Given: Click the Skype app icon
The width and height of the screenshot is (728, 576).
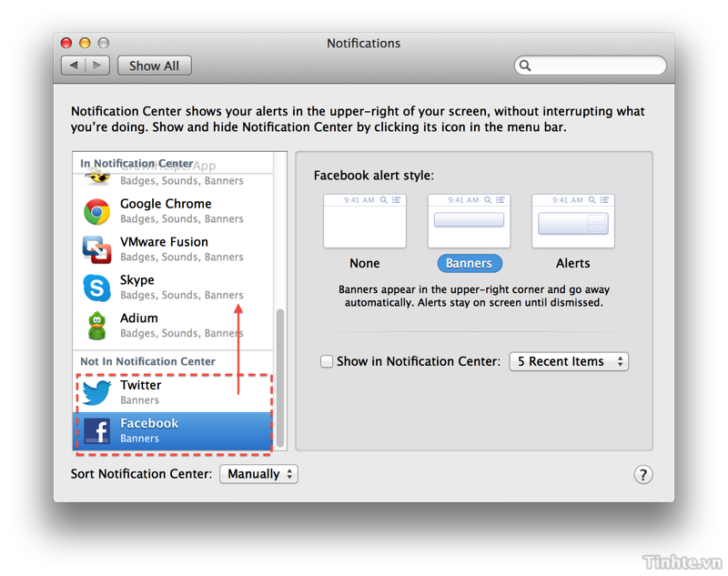Looking at the screenshot, I should [x=97, y=288].
